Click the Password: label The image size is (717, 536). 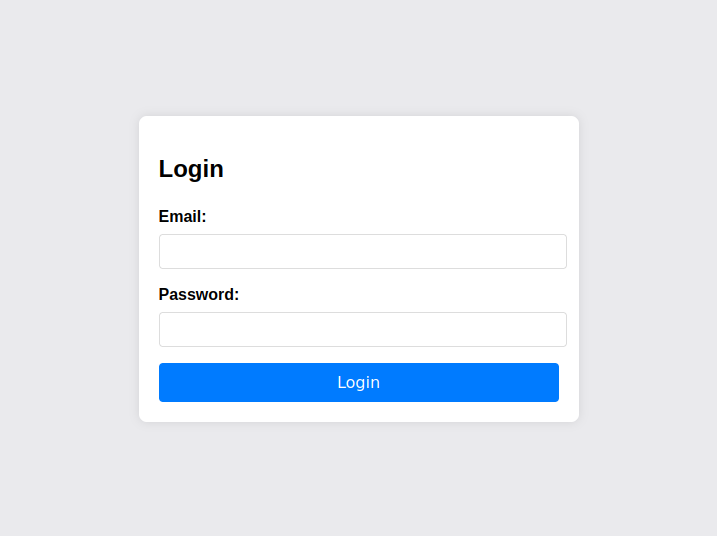(x=199, y=294)
